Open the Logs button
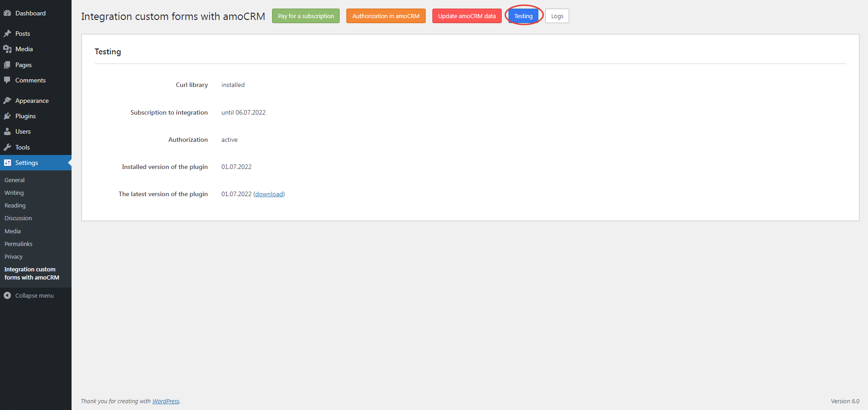The height and width of the screenshot is (410, 868). click(x=557, y=16)
